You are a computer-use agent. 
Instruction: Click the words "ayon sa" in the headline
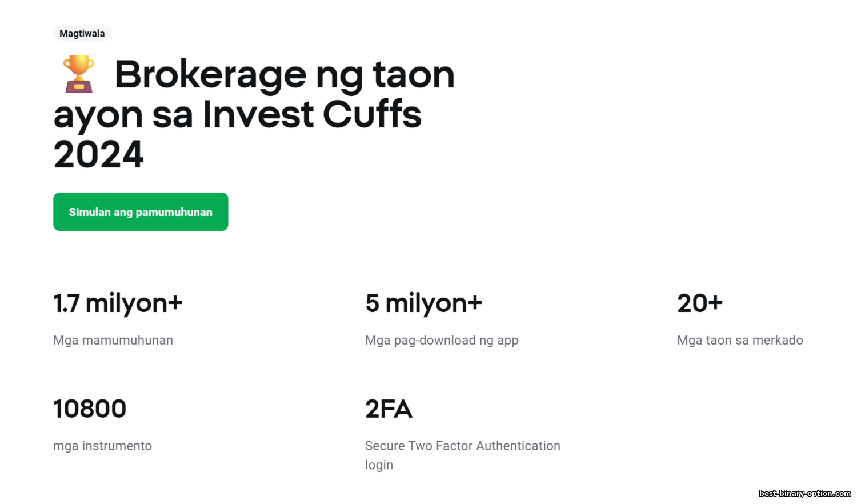click(123, 115)
